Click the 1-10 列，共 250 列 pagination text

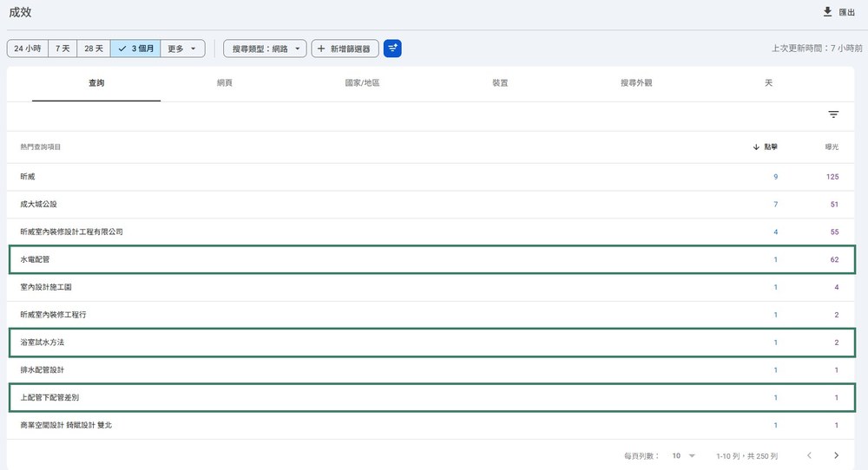pyautogui.click(x=746, y=456)
